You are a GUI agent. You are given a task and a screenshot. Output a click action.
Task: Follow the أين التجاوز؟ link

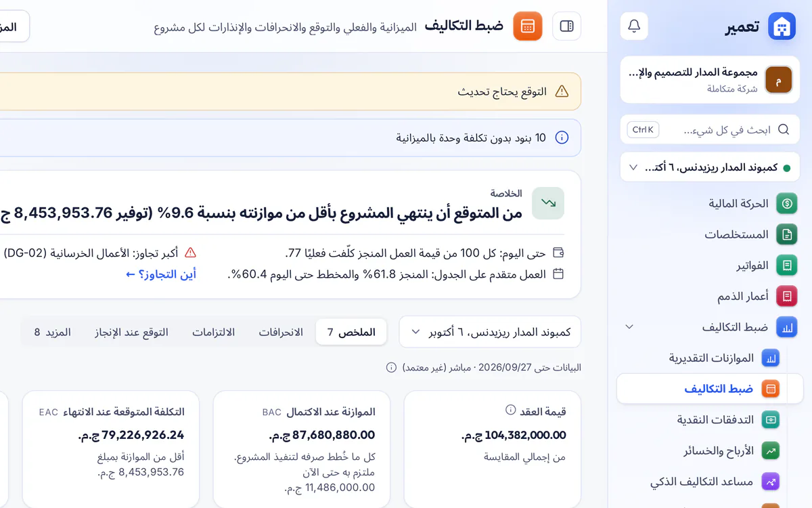[x=161, y=274]
